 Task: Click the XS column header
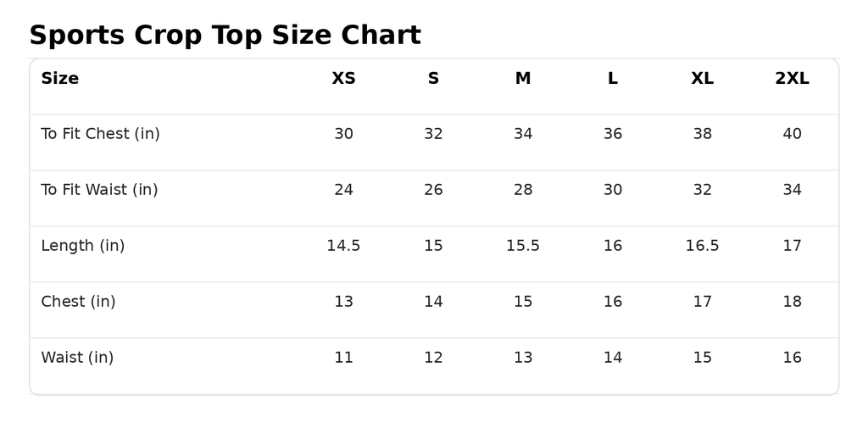pyautogui.click(x=344, y=79)
